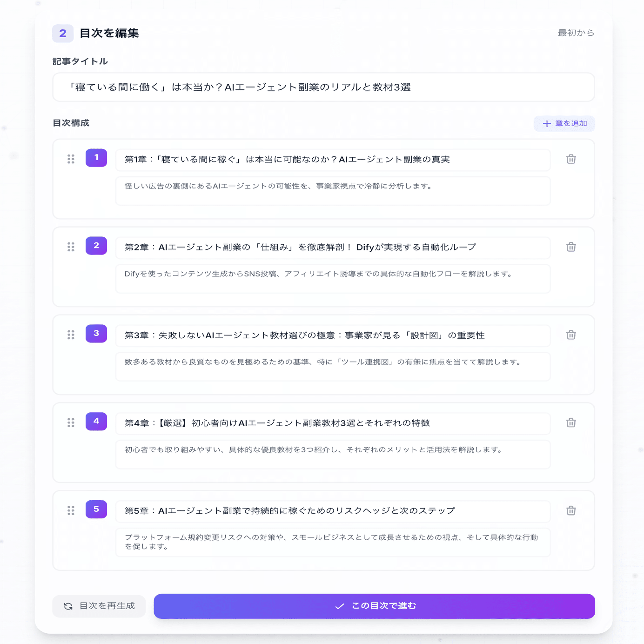
Task: Delete chapter 2 with its trash icon
Action: click(x=571, y=247)
